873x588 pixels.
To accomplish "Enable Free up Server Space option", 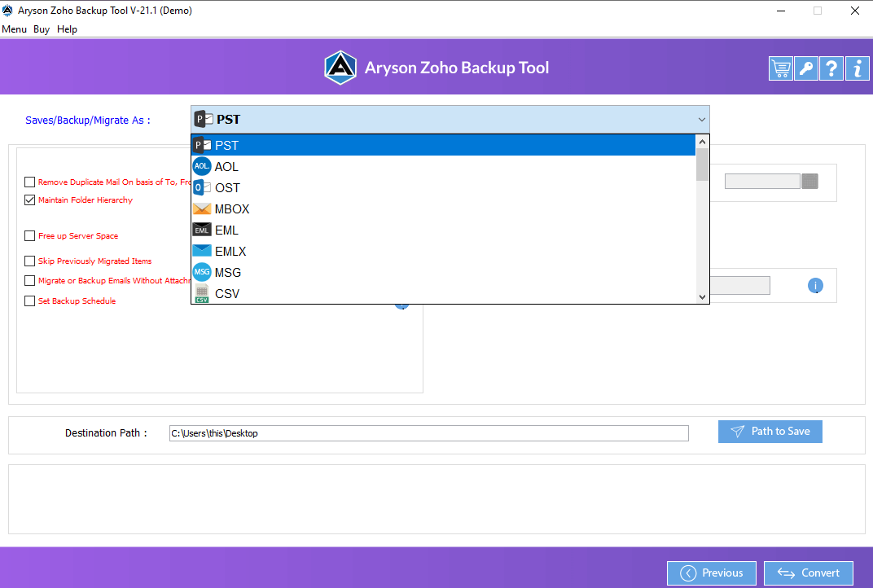I will tap(29, 236).
